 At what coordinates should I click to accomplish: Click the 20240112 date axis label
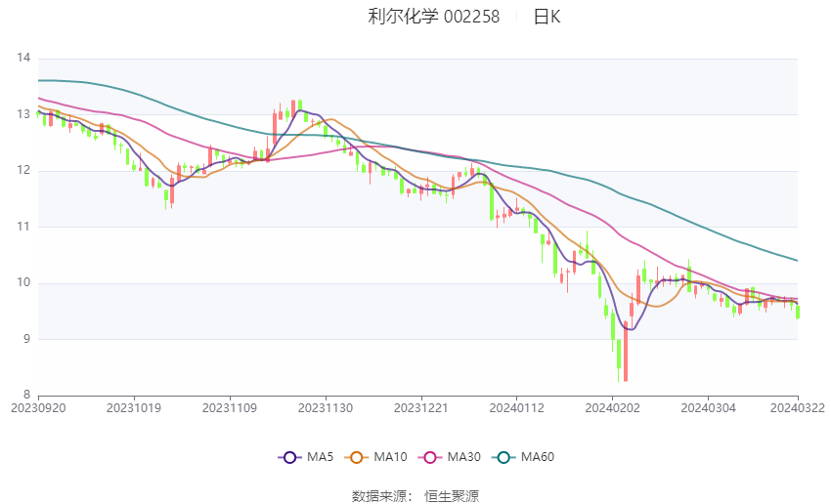(x=517, y=408)
